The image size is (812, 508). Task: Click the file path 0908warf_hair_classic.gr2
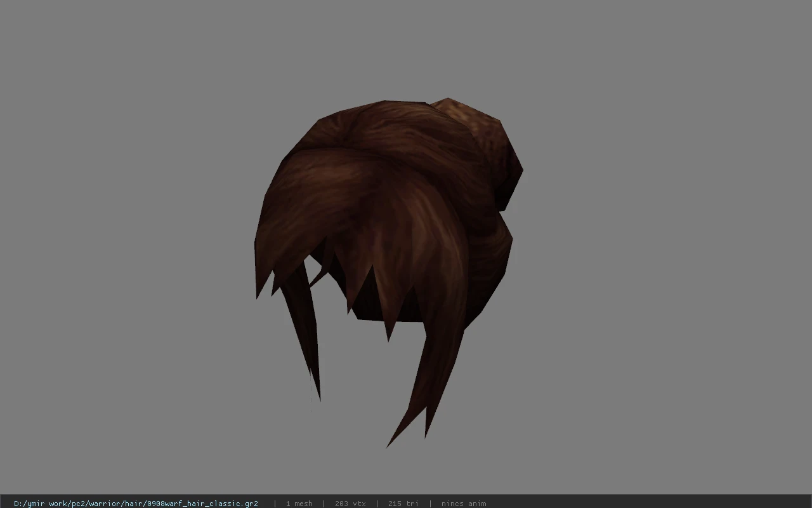pos(136,504)
